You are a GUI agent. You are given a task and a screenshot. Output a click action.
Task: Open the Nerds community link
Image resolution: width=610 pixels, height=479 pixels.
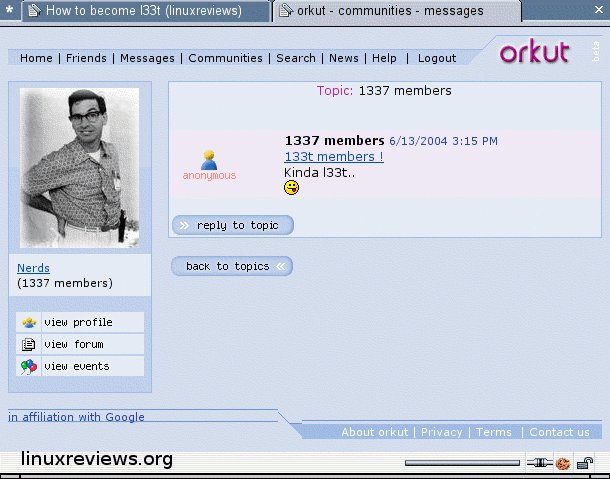pyautogui.click(x=33, y=268)
